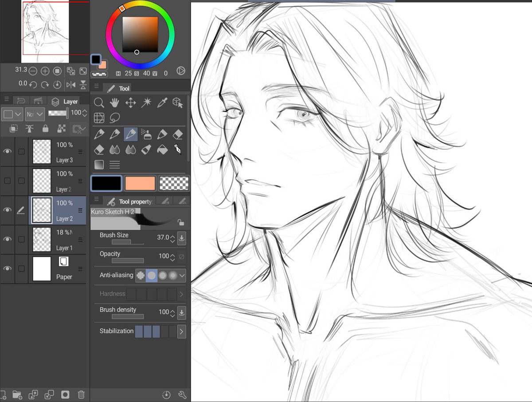This screenshot has width=532, height=402.
Task: Merge with layer below icon
Action: coord(49,394)
